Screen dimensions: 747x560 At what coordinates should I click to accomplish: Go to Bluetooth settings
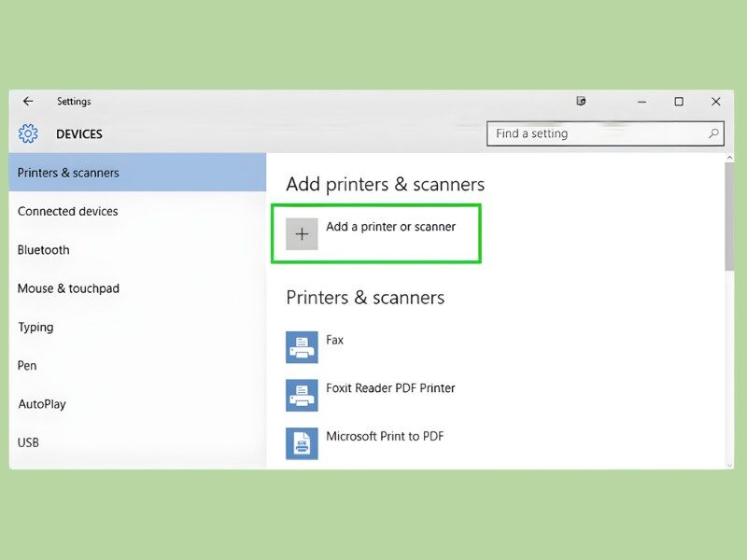tap(44, 250)
